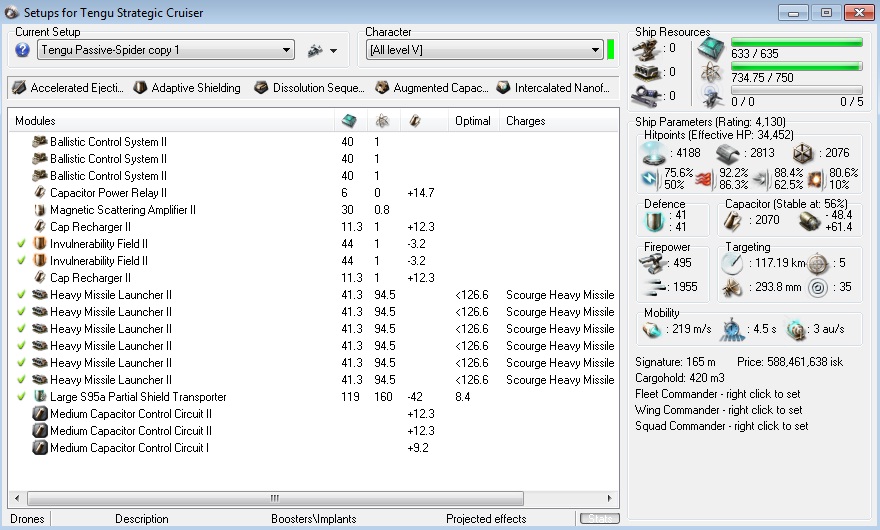Select the Accelerated Ejection subsystem
The image size is (880, 530).
point(68,88)
